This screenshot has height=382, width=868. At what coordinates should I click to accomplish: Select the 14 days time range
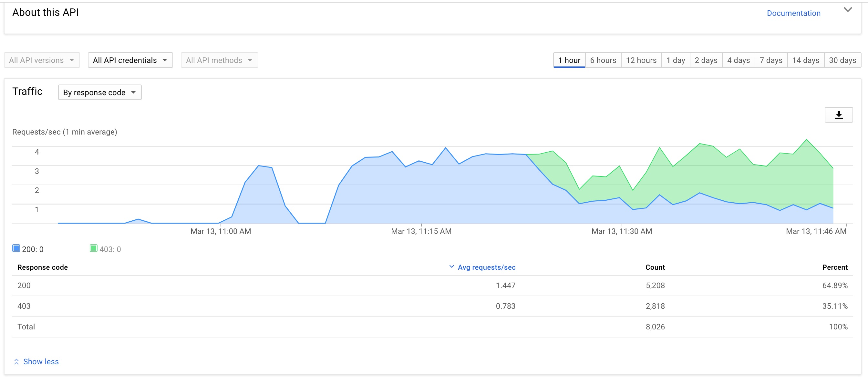(x=806, y=60)
